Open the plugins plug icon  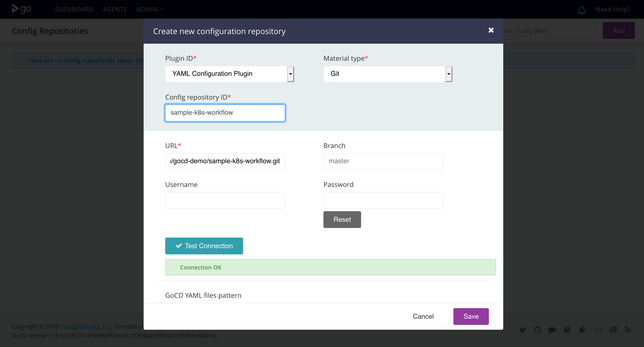click(582, 330)
